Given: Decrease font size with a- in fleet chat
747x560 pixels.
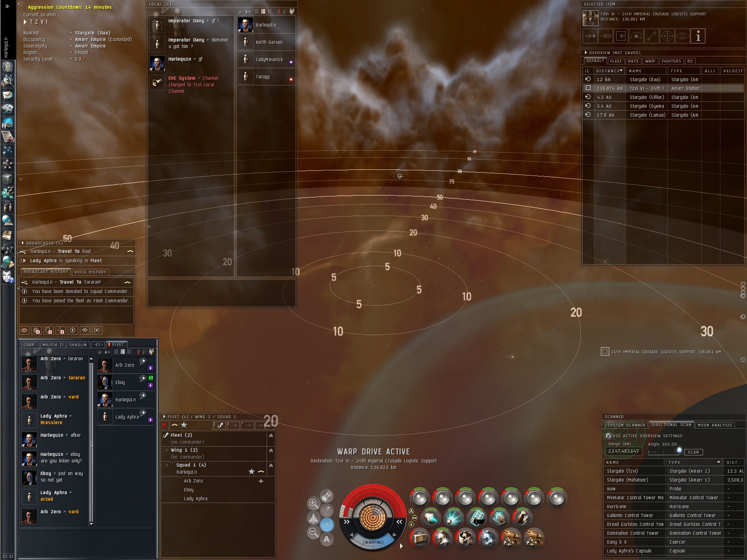Looking at the screenshot, I should click(100, 352).
